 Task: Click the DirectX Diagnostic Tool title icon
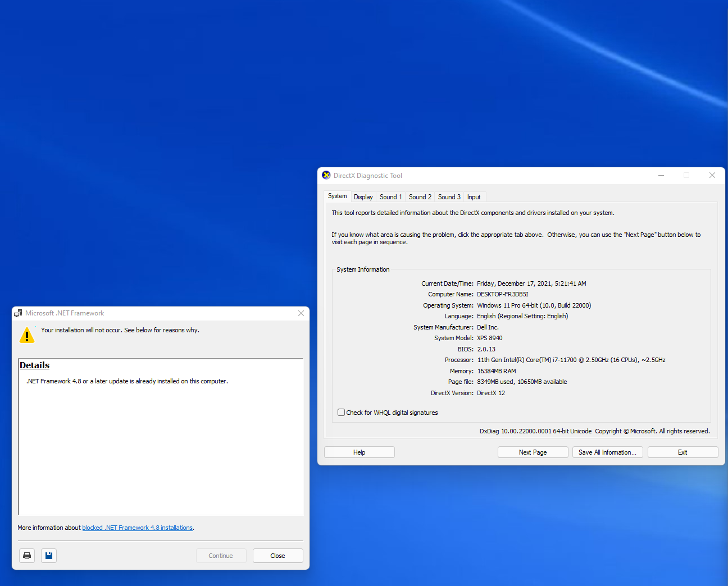point(326,175)
